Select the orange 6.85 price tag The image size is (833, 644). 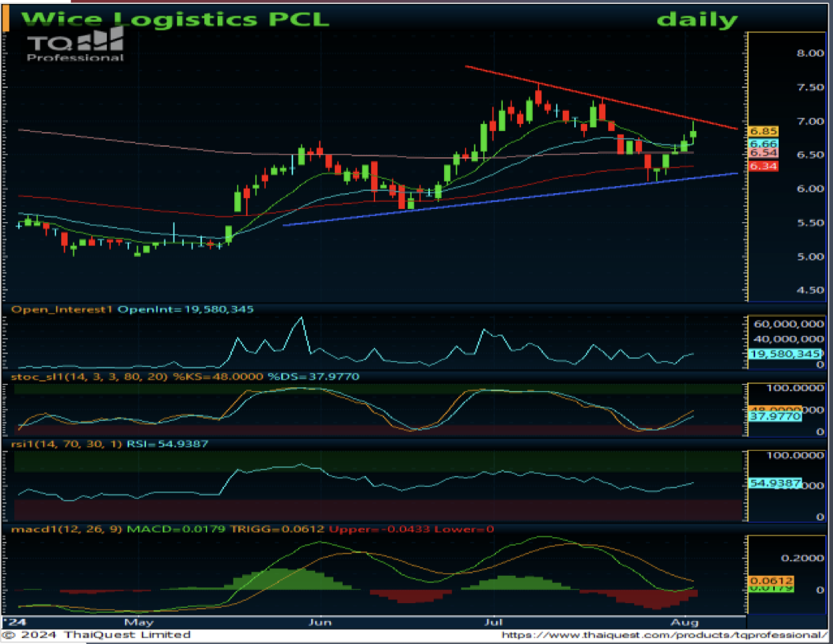(763, 131)
